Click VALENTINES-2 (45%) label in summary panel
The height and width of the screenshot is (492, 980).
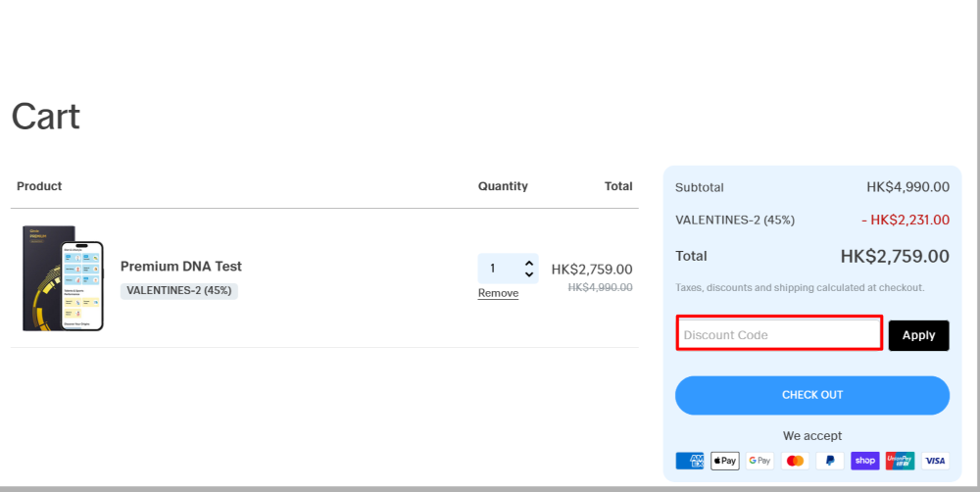click(x=735, y=221)
